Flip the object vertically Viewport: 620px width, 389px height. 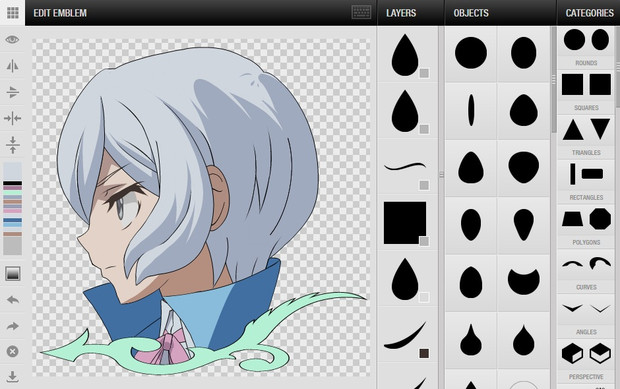pyautogui.click(x=12, y=92)
